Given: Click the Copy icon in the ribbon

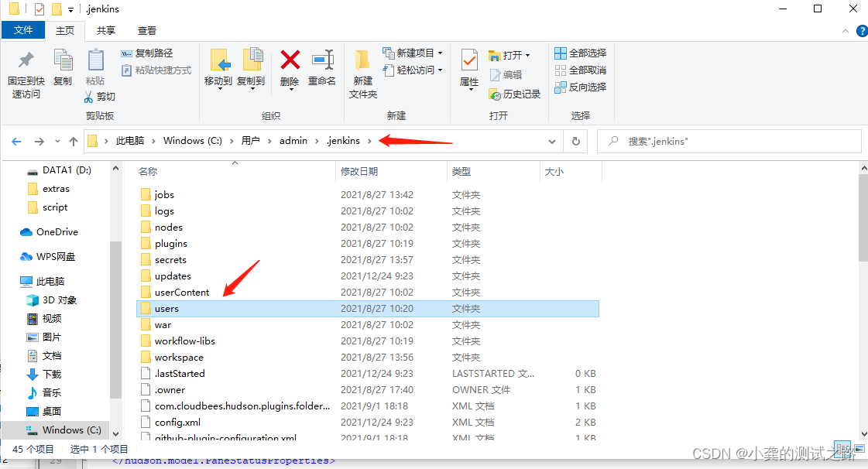Looking at the screenshot, I should [x=63, y=60].
